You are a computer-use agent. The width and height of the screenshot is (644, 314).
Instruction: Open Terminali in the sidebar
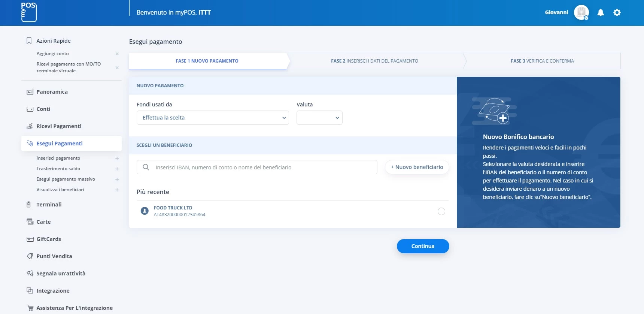click(49, 205)
